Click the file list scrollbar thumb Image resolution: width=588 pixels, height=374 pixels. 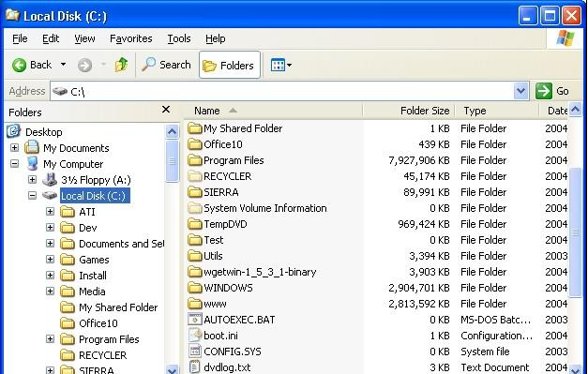pos(575,232)
